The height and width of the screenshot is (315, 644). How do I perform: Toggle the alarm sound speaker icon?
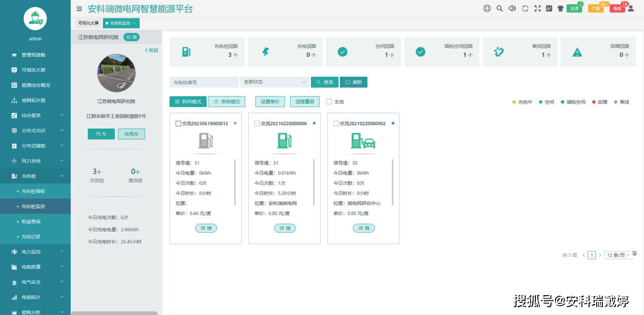pos(512,8)
